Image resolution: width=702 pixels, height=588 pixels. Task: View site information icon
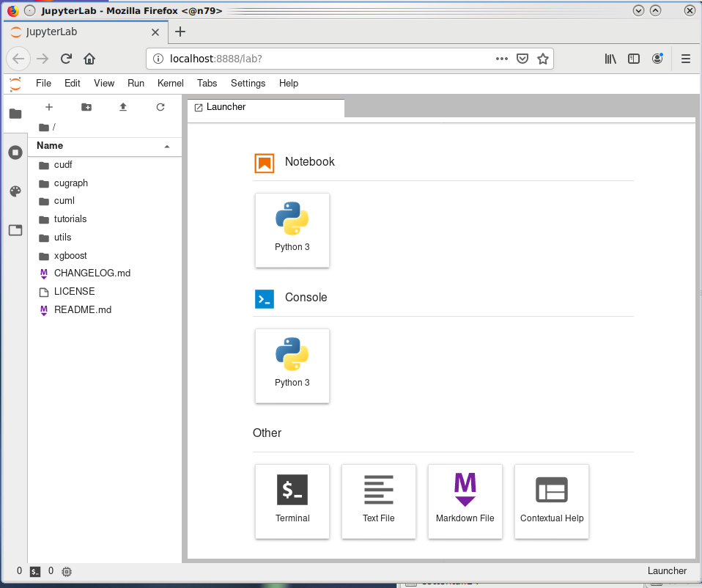coord(158,59)
